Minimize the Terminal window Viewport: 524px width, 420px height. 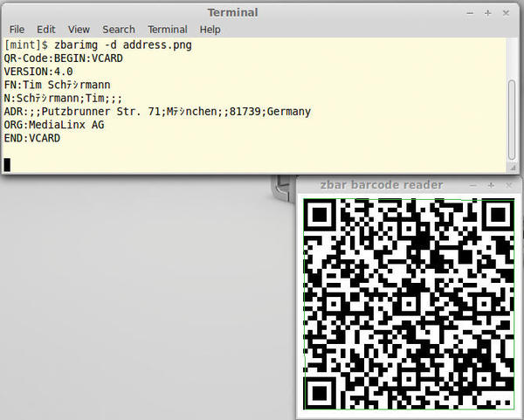click(470, 13)
